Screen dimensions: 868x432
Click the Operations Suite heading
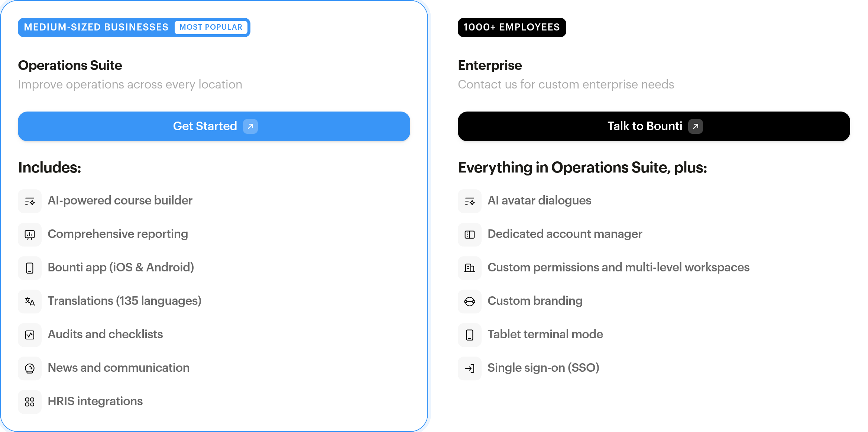[x=70, y=65]
